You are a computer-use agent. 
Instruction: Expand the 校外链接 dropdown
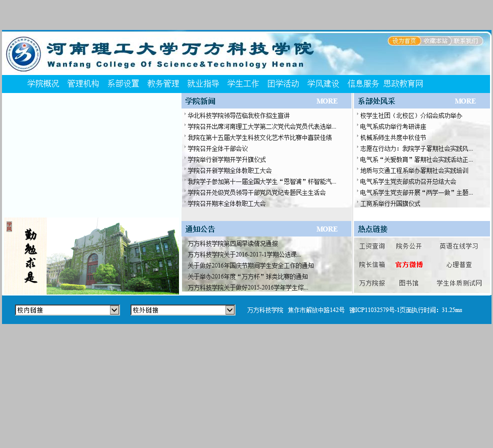pyautogui.click(x=182, y=310)
